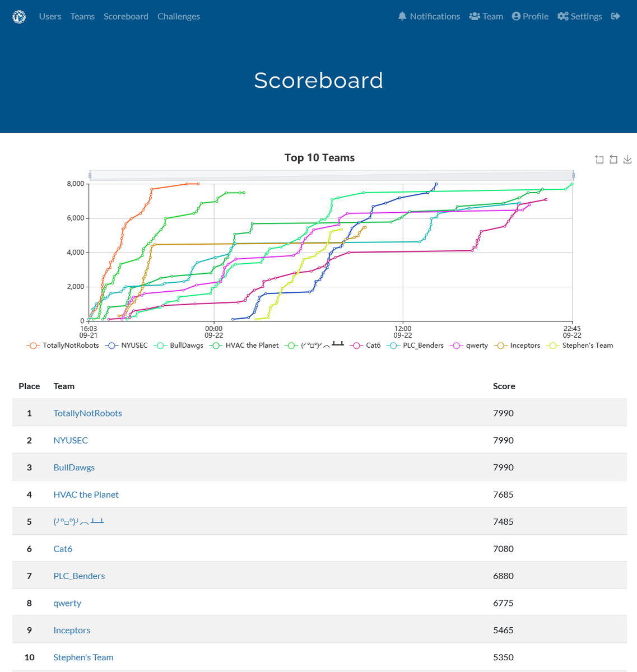Toggle the table-flip emoticon team legend entry
637x672 pixels.
coord(314,346)
